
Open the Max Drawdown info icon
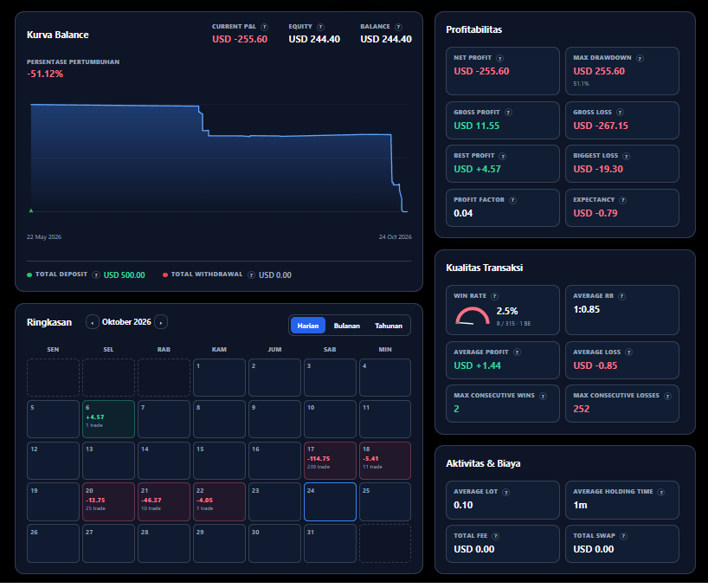coord(640,58)
